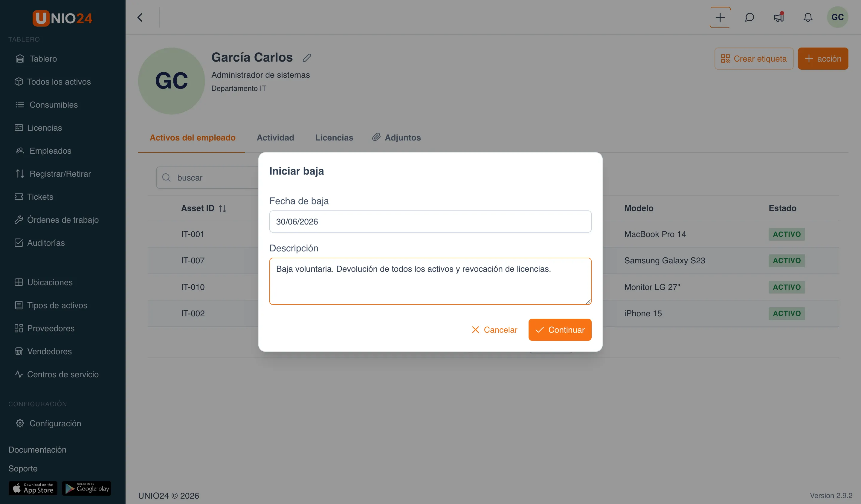Open the plus quick-add icon in header

720,17
